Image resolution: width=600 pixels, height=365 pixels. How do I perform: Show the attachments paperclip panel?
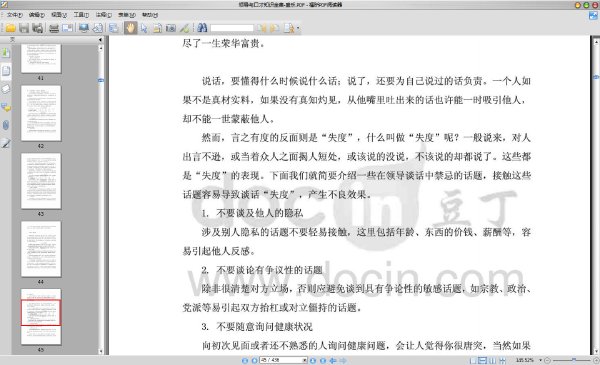coord(5,125)
